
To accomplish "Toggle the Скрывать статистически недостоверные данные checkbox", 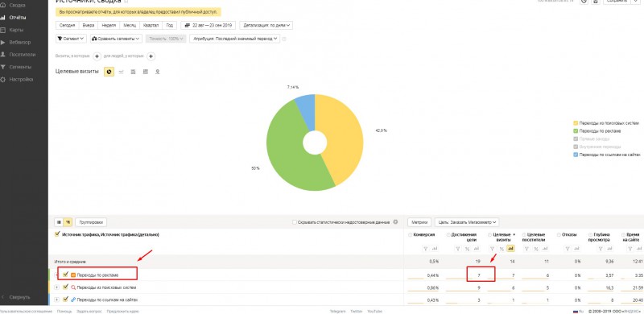I will click(294, 222).
